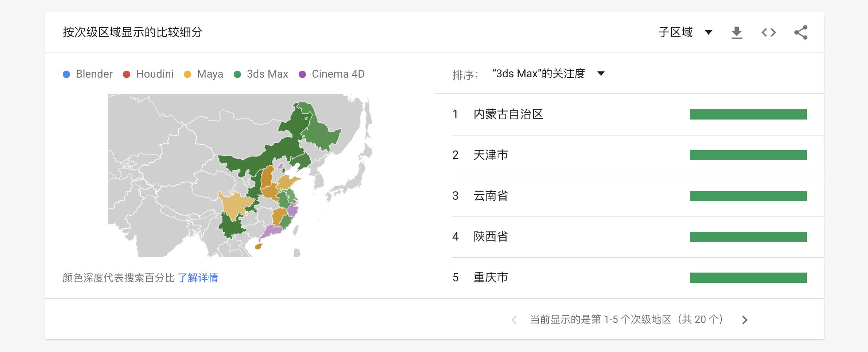Click the green bar for 内蒙古自治区

(748, 114)
